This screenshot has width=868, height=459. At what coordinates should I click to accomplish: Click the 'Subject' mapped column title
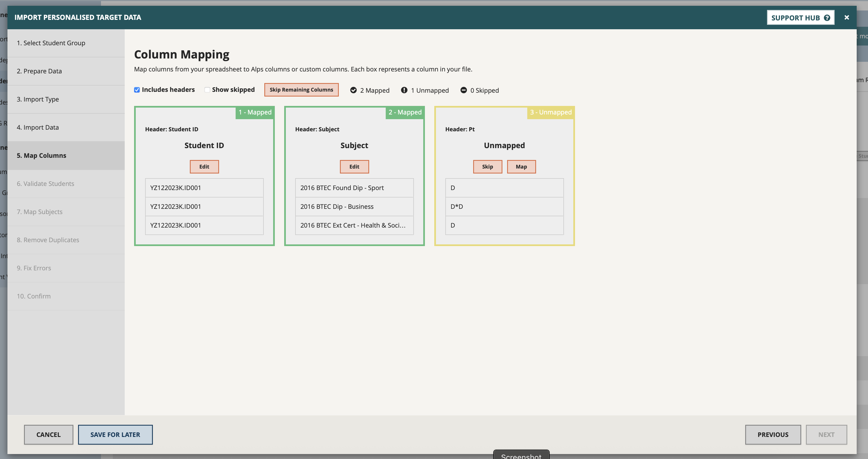coord(354,145)
